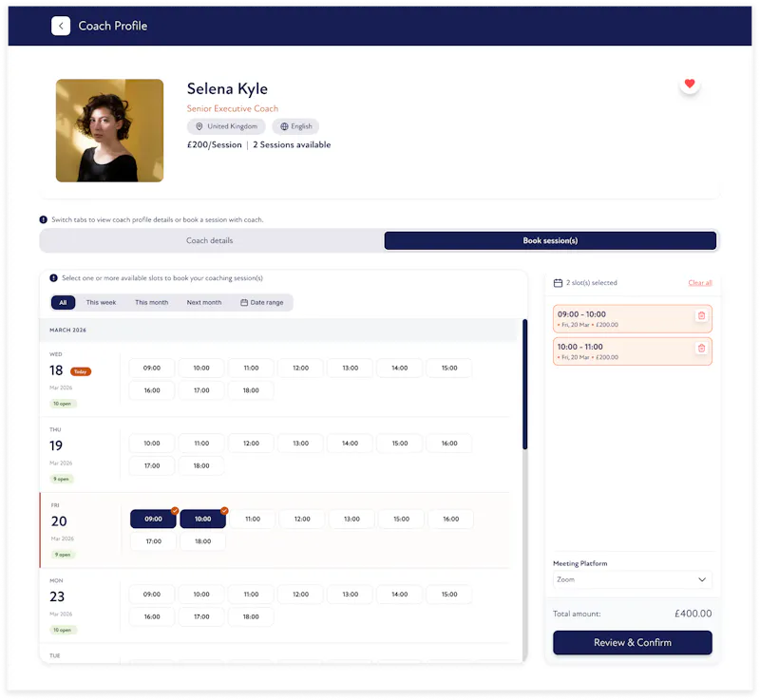Screen dimensions: 760x700
Task: Click the English language tag
Action: click(295, 126)
